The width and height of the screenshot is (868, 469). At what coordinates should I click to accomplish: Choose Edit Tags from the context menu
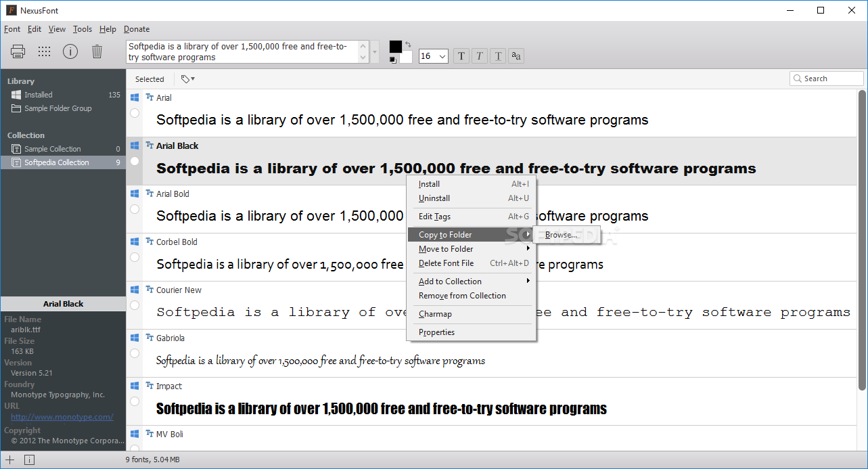tap(471, 217)
